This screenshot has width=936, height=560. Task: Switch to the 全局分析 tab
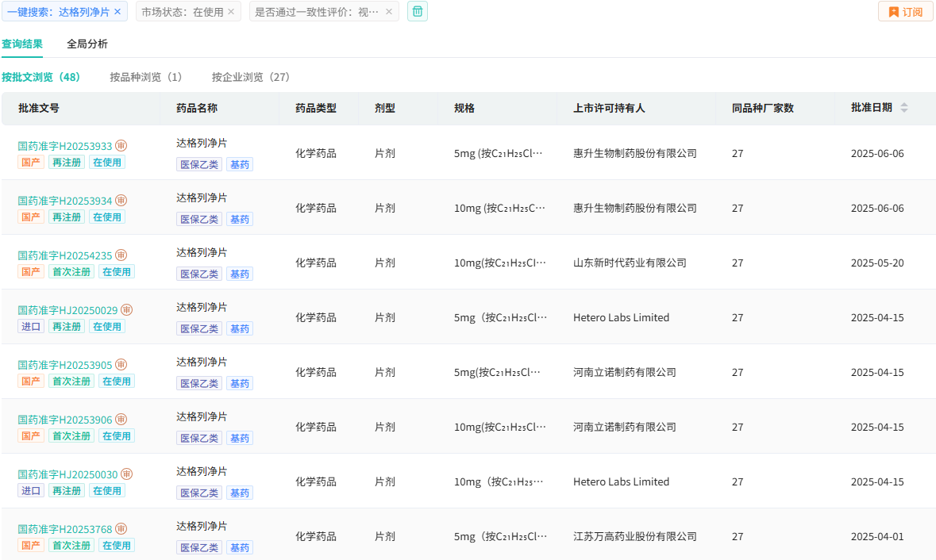coord(87,44)
